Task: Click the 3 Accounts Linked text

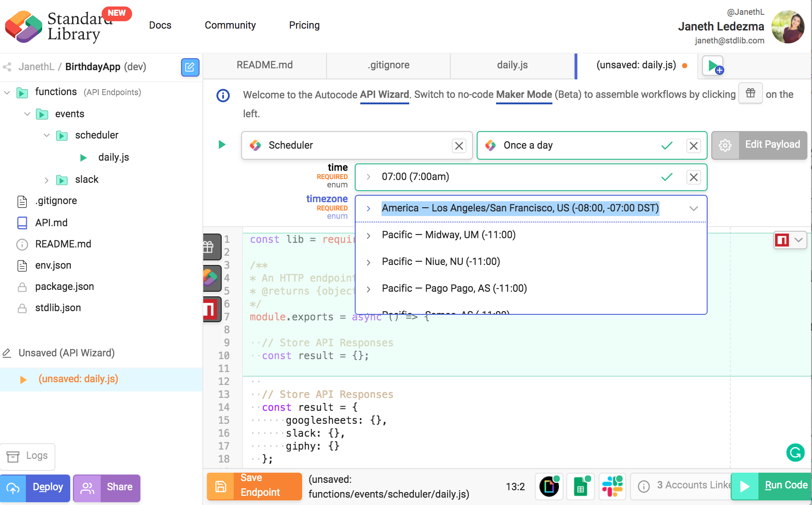Action: [x=694, y=486]
